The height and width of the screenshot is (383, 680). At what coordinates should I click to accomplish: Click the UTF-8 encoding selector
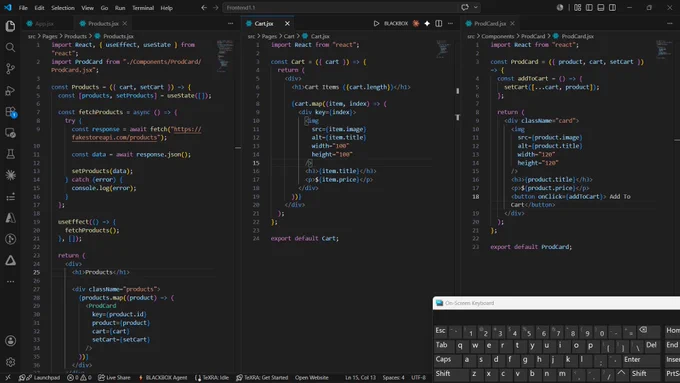pos(418,378)
